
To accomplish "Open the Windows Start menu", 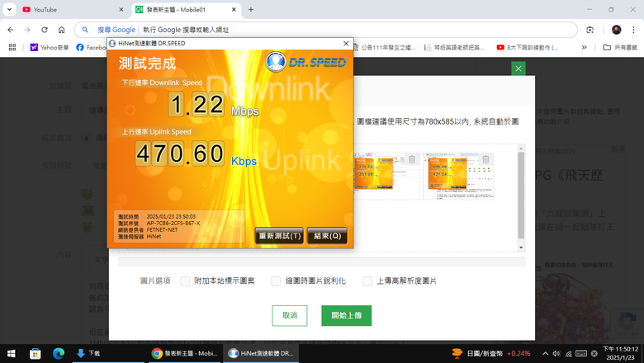I will [x=12, y=353].
